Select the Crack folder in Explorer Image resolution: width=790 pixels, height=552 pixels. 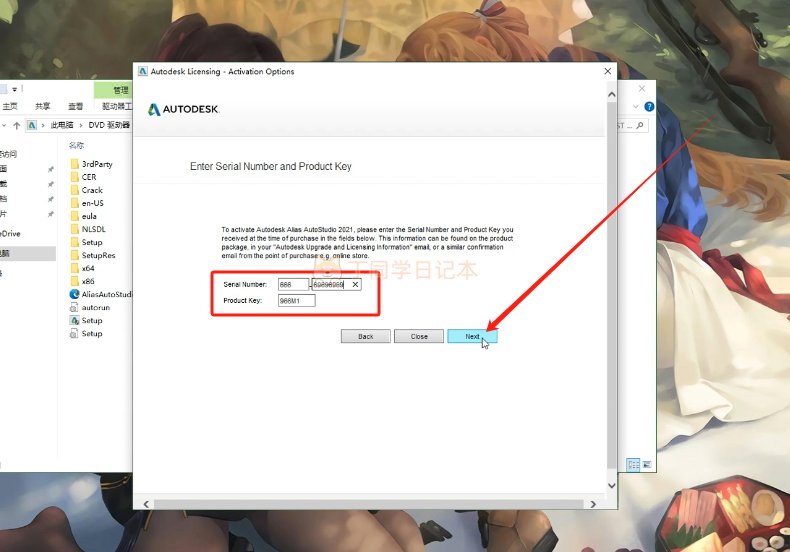[87, 190]
